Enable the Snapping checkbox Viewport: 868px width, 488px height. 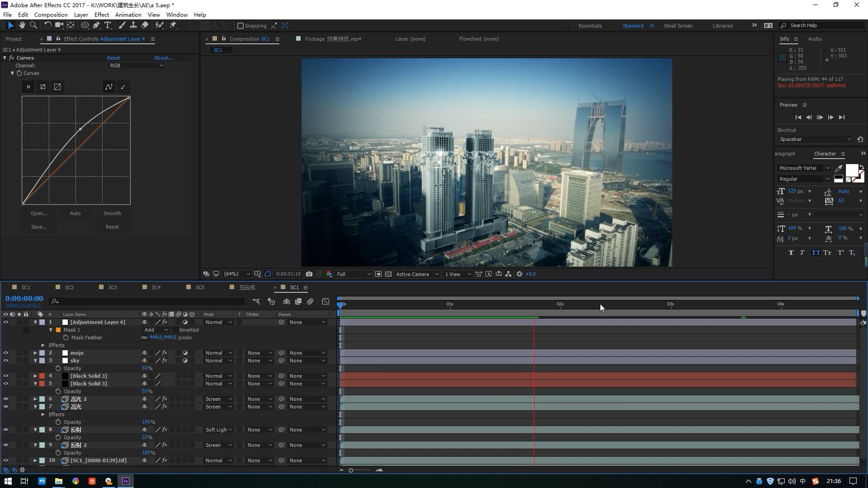(241, 26)
